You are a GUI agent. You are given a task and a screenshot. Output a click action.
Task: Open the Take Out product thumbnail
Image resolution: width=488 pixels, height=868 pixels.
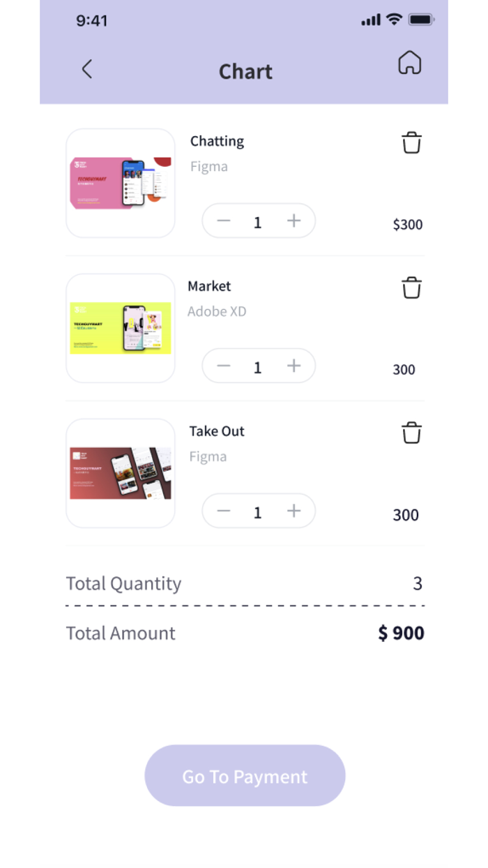click(x=121, y=474)
